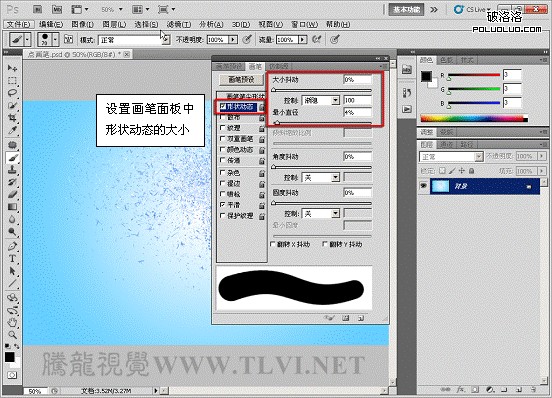Open the 窗口(W) menu
The image size is (552, 398).
point(304,24)
